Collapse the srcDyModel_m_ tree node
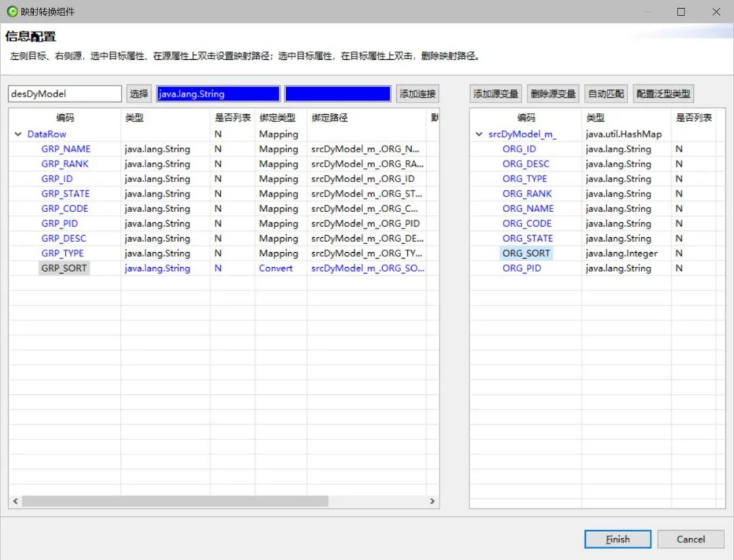This screenshot has height=560, width=734. point(479,134)
